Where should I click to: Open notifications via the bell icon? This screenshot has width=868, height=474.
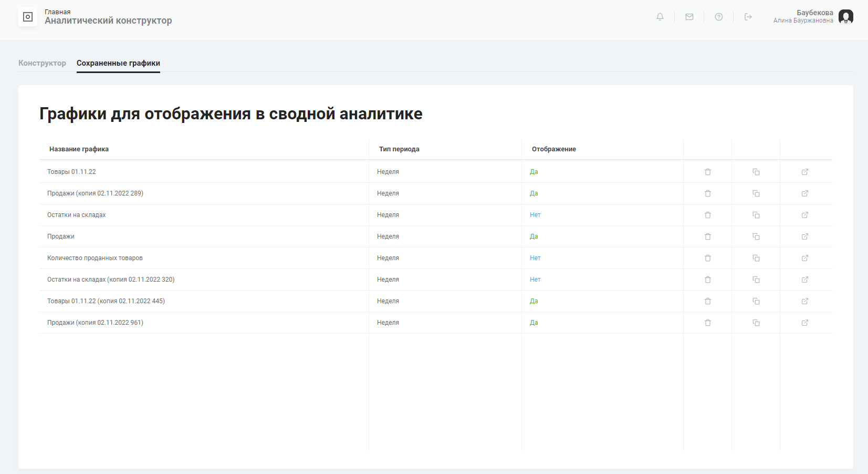(x=660, y=16)
